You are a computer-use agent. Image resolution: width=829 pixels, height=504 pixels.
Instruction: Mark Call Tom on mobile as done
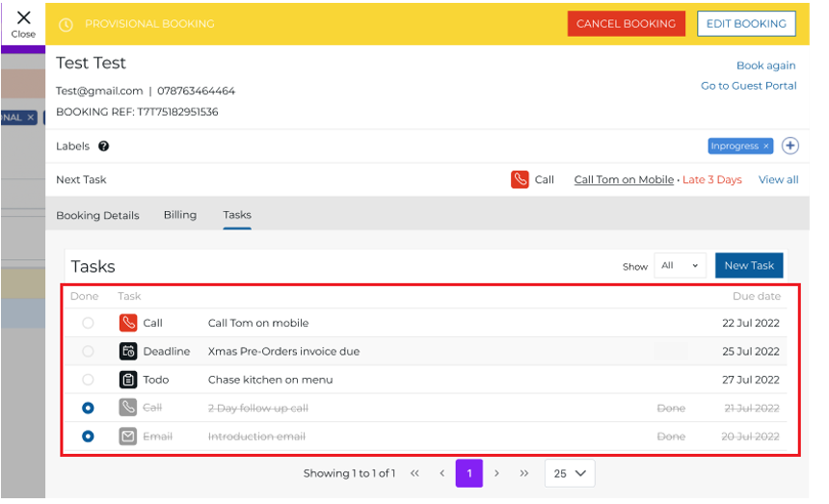tap(89, 324)
